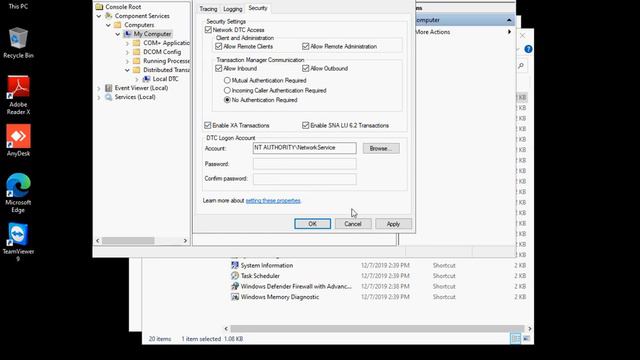
Task: Click OK to confirm DTC settings
Action: (313, 224)
